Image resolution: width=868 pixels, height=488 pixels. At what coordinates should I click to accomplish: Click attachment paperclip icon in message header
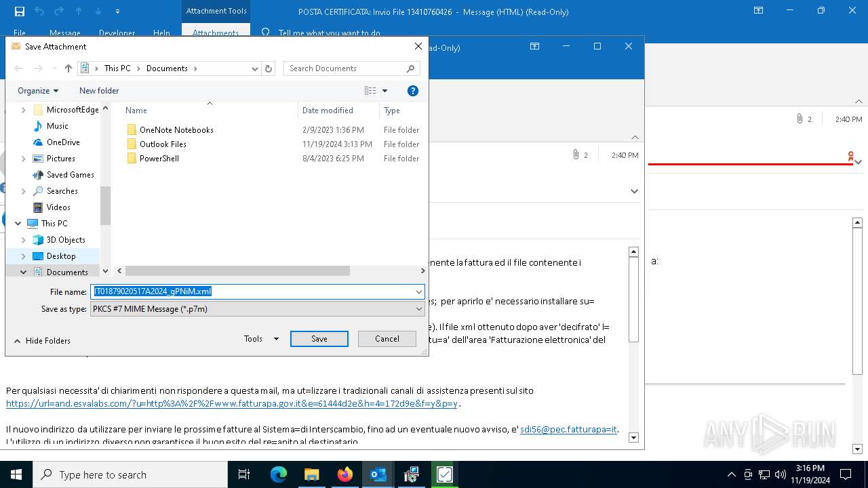pyautogui.click(x=576, y=155)
